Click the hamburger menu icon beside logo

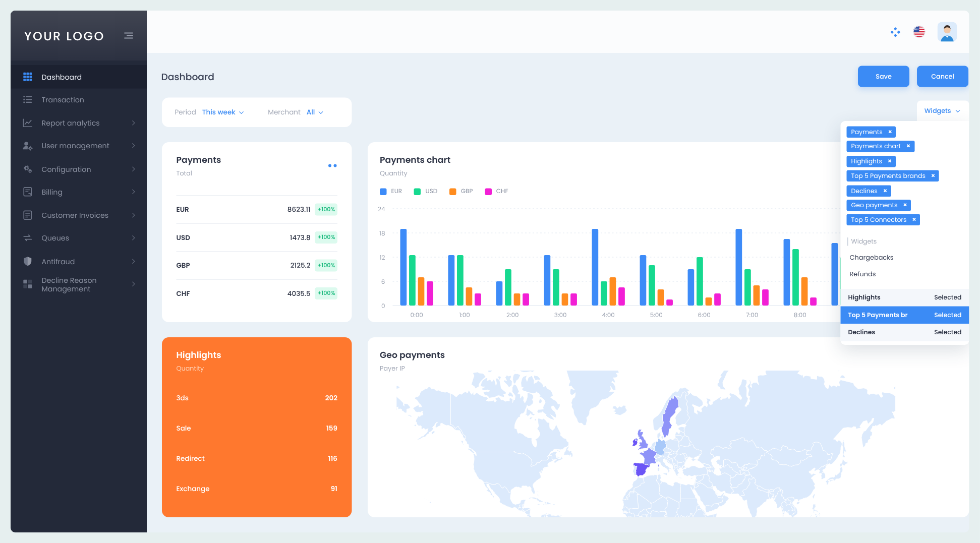[129, 36]
